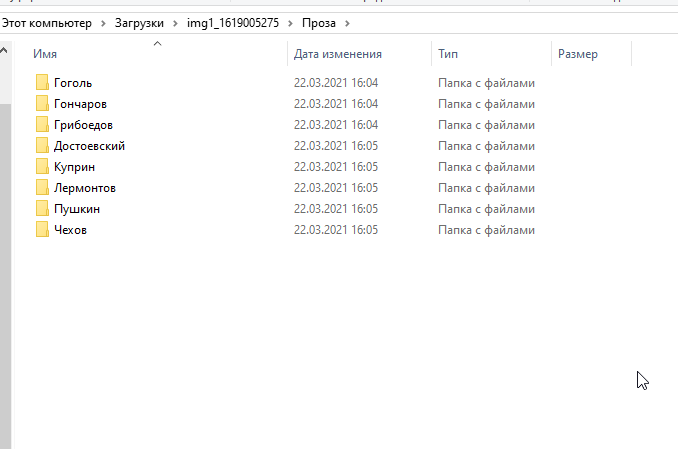Sort by the Размер column header

click(578, 54)
